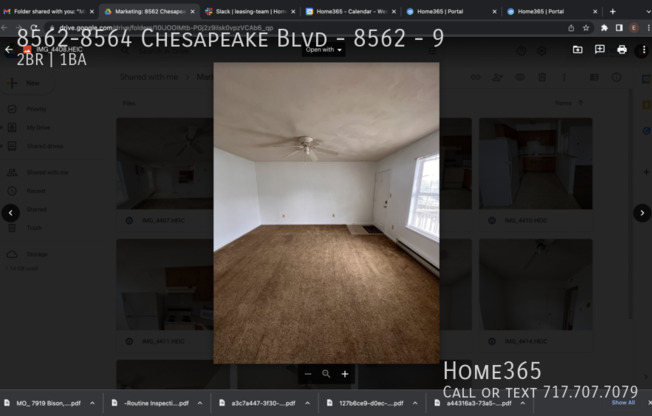Open the 'a44316a3-73a5-....pdf' download

click(x=474, y=403)
